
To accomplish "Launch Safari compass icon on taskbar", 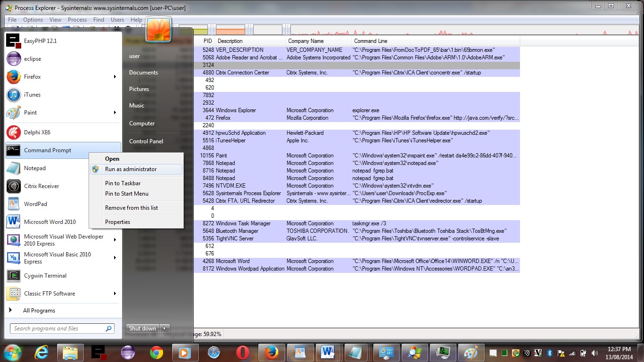I will (x=214, y=353).
